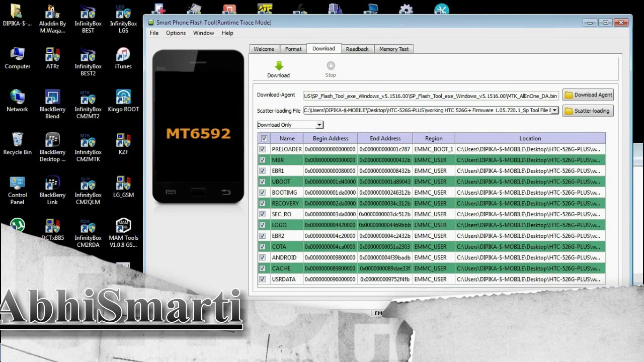Uncheck the LOGO partition checkbox

(x=262, y=225)
